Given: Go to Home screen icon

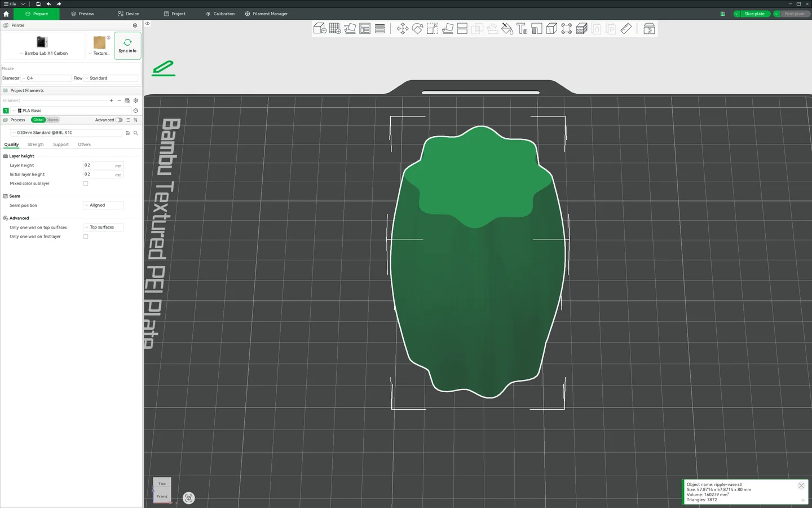Looking at the screenshot, I should pyautogui.click(x=6, y=14).
